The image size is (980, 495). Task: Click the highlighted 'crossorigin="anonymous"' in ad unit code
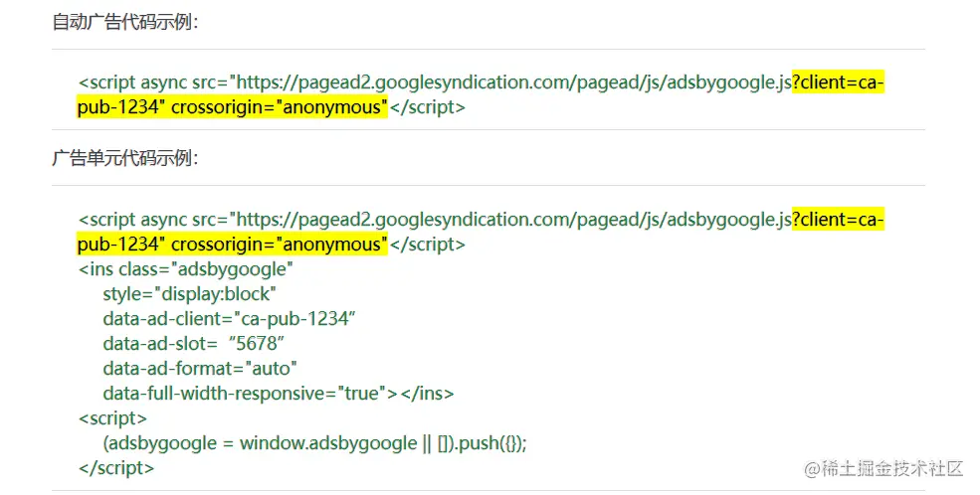pyautogui.click(x=280, y=245)
